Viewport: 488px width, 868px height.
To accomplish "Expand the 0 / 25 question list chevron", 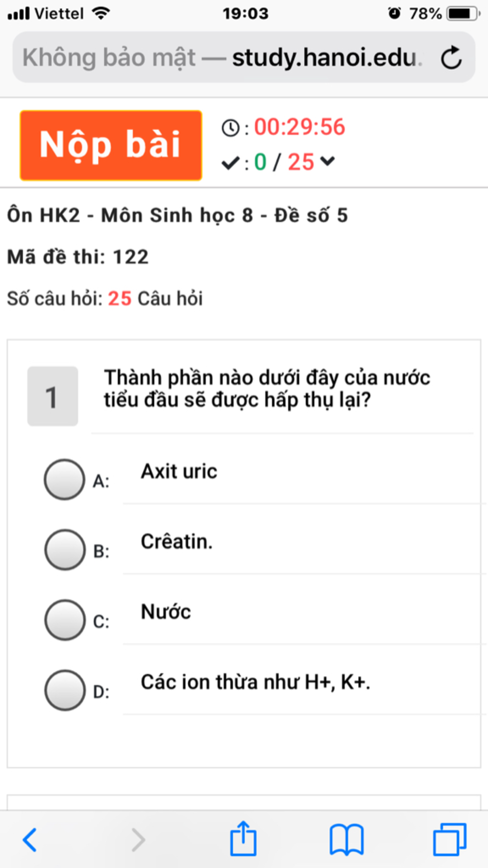I will [327, 162].
